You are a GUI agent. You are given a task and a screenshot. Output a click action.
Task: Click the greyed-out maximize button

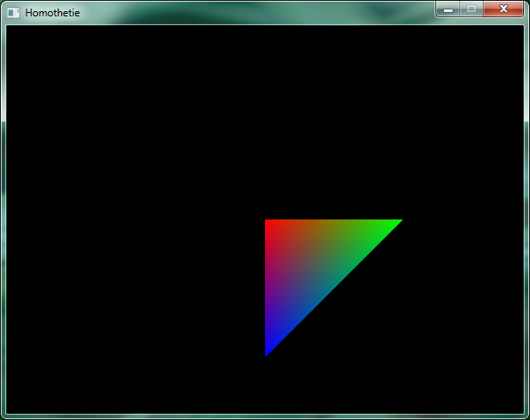click(x=471, y=9)
